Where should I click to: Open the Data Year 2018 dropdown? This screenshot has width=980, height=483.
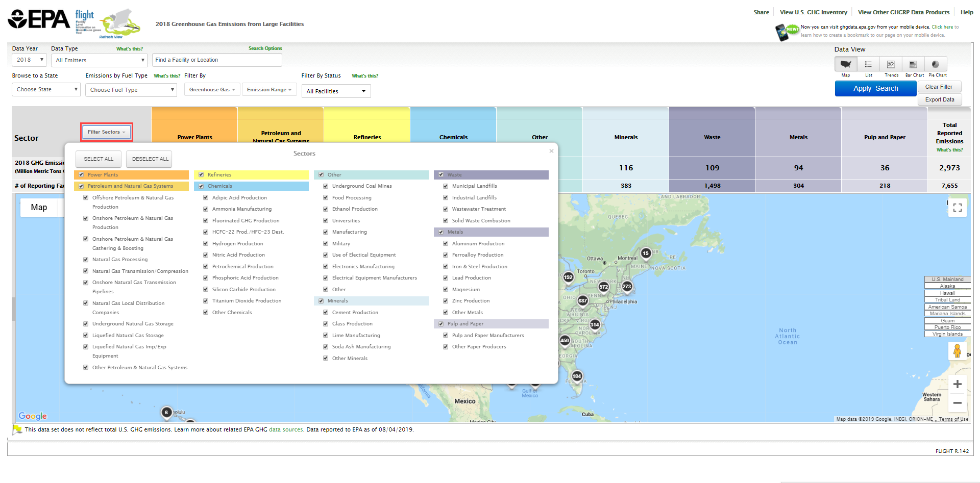[x=29, y=60]
